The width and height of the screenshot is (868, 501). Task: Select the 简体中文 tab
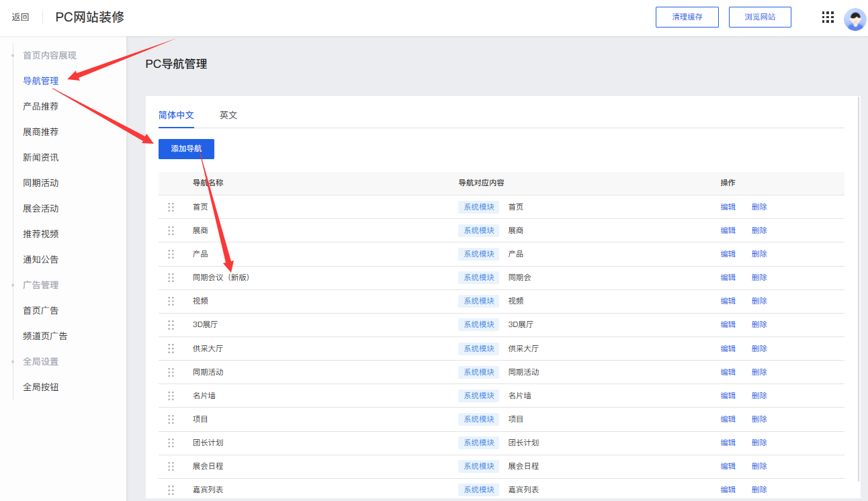[176, 115]
